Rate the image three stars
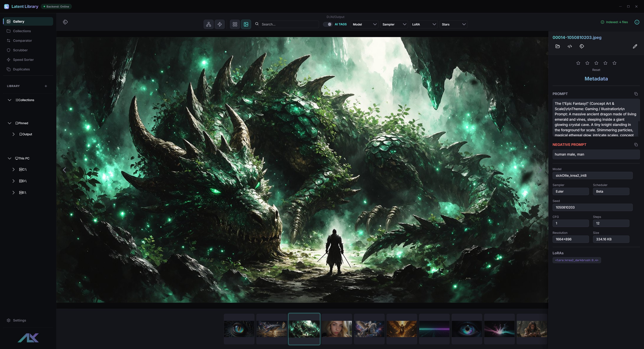644x349 pixels. click(x=596, y=63)
